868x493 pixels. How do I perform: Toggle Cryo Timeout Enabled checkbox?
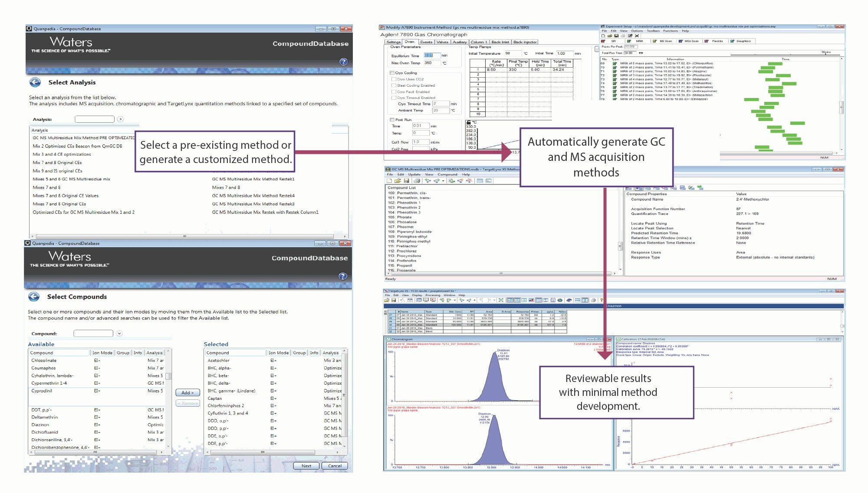[x=394, y=98]
